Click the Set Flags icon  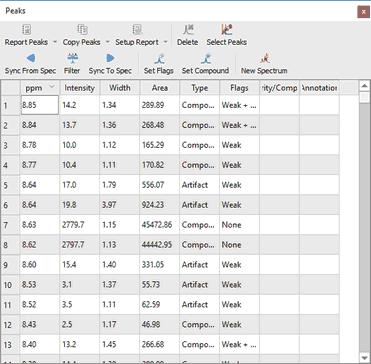coord(159,59)
